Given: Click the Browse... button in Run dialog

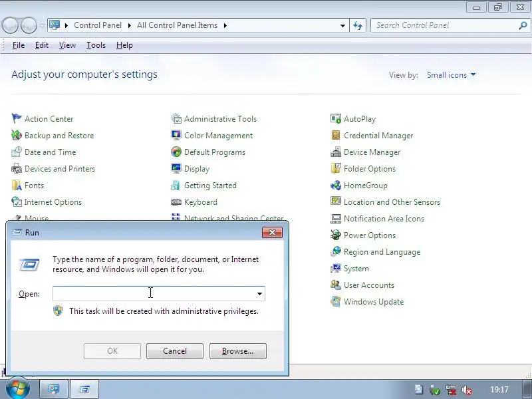Looking at the screenshot, I should 238,351.
